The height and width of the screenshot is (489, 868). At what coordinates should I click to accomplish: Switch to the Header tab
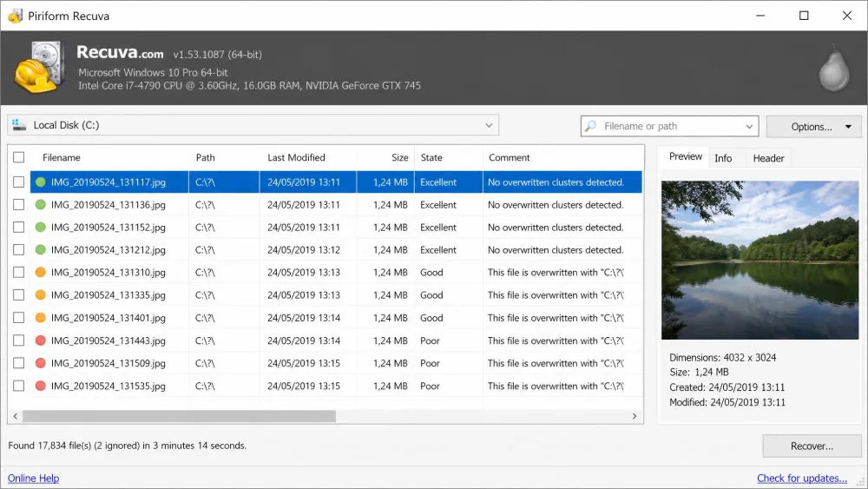point(768,158)
